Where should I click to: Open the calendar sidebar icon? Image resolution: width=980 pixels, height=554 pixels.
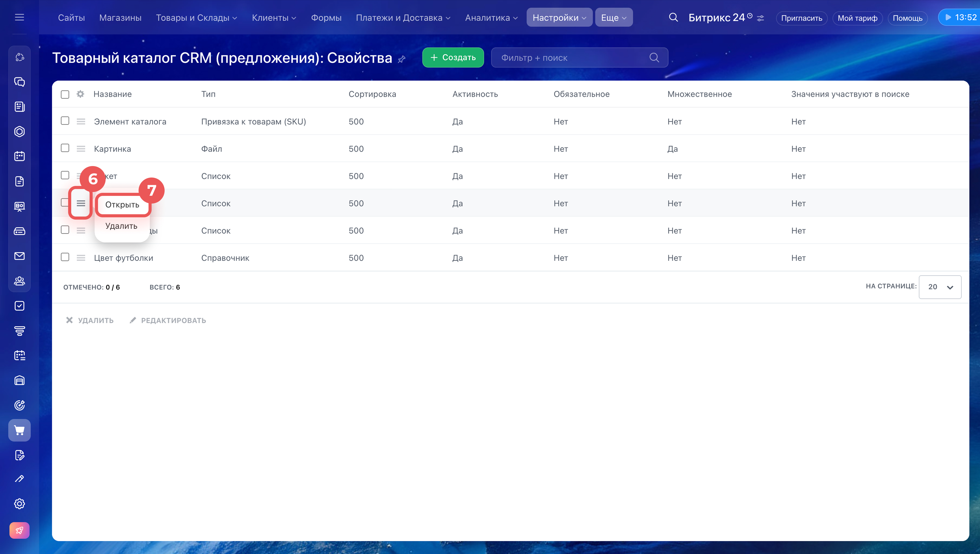19,156
